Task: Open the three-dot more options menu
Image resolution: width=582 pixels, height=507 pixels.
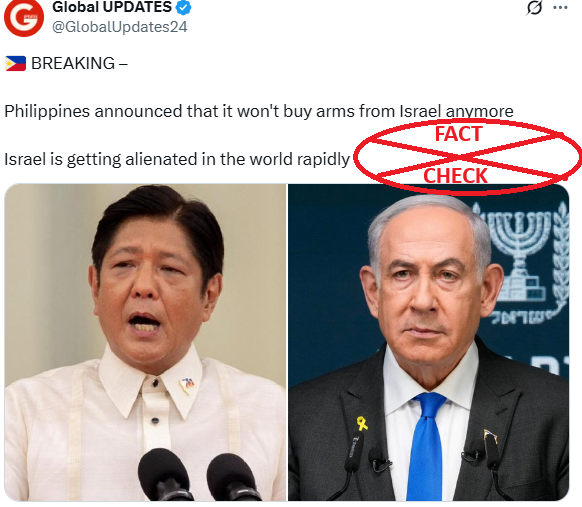Action: [x=560, y=7]
